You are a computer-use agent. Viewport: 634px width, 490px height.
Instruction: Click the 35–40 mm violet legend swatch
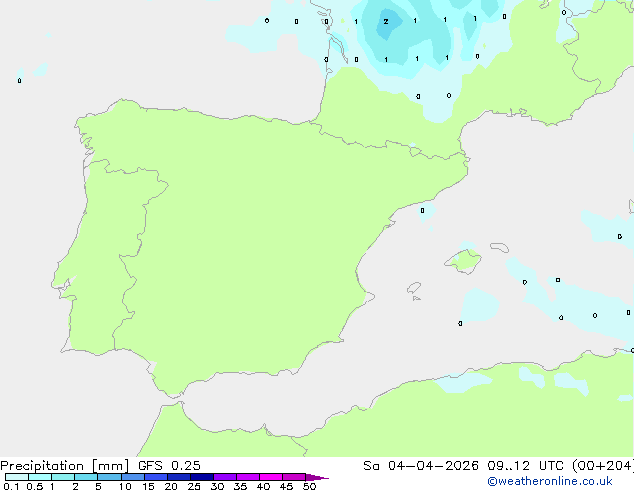tap(248, 477)
